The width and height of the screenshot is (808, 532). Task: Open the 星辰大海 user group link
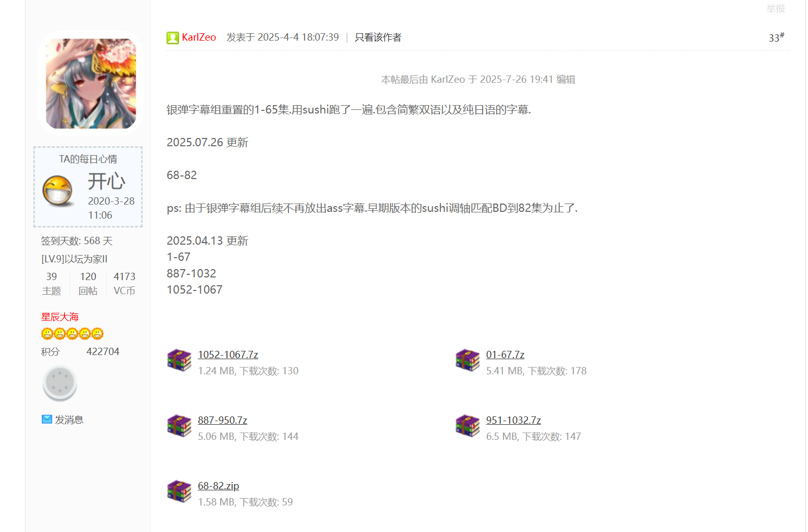coord(60,317)
